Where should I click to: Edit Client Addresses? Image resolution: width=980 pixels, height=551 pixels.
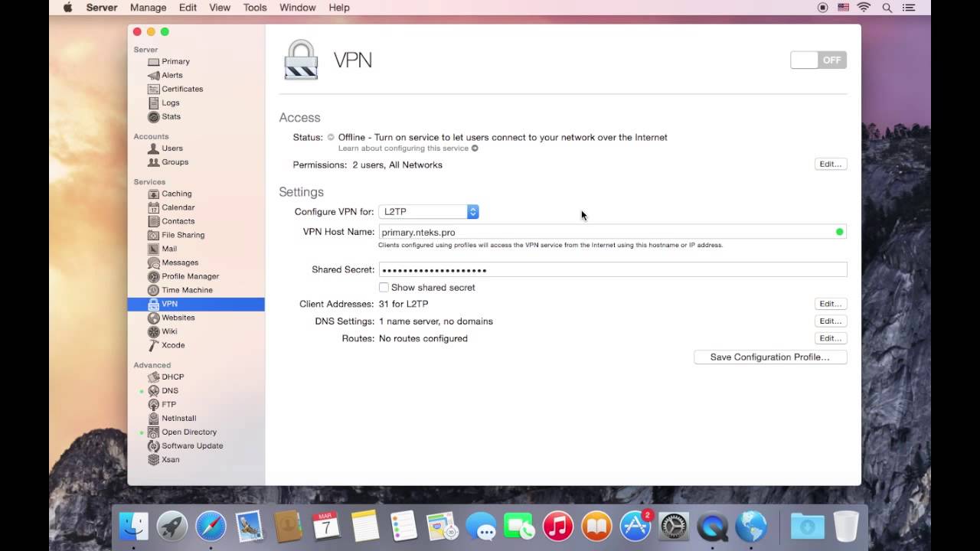click(831, 304)
